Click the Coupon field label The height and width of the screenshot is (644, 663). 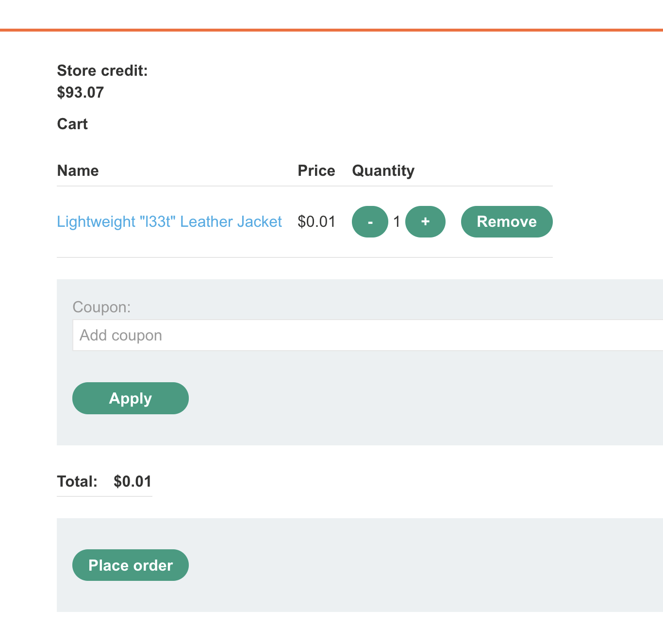point(101,307)
